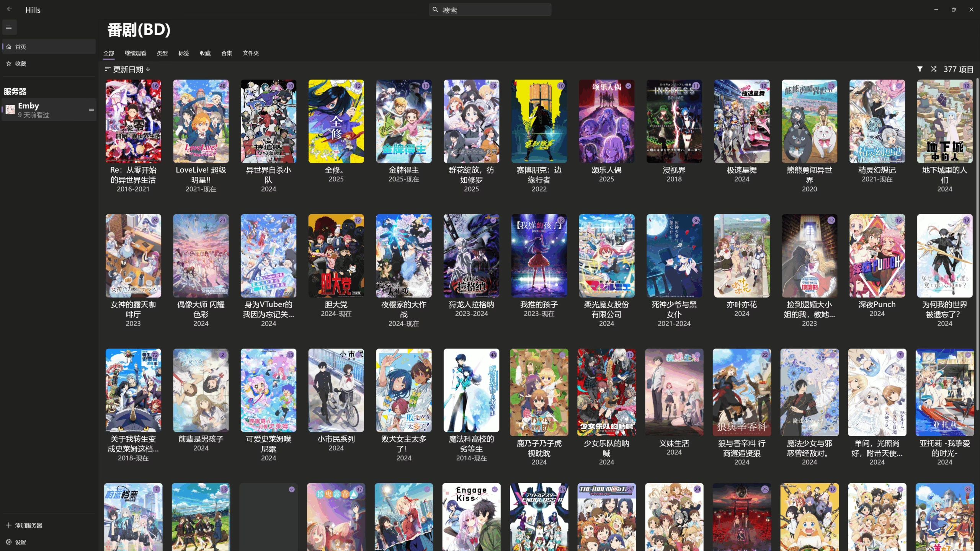Viewport: 980px width, 551px height.
Task: Click the shuffle play icon
Action: point(934,69)
